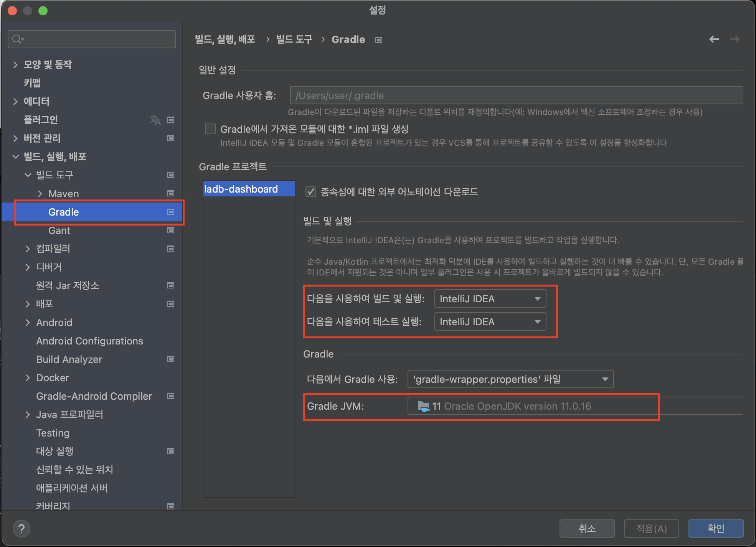Open the run tests using dropdown
This screenshot has height=547, width=756.
point(490,322)
